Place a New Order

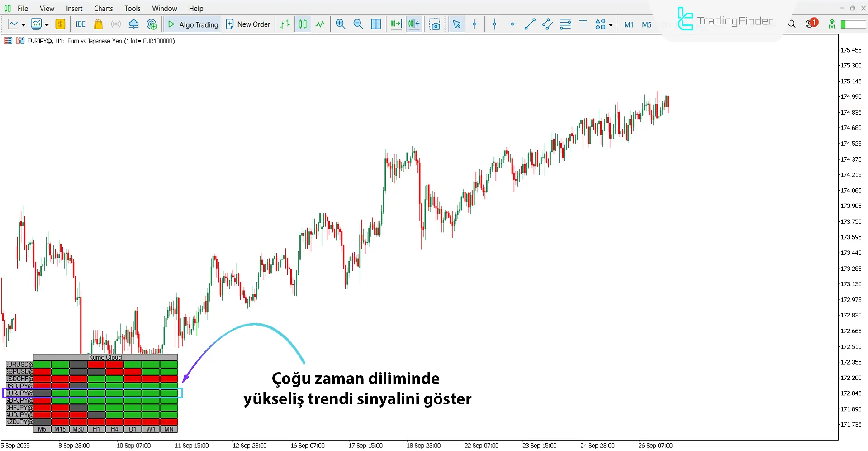pyautogui.click(x=248, y=24)
